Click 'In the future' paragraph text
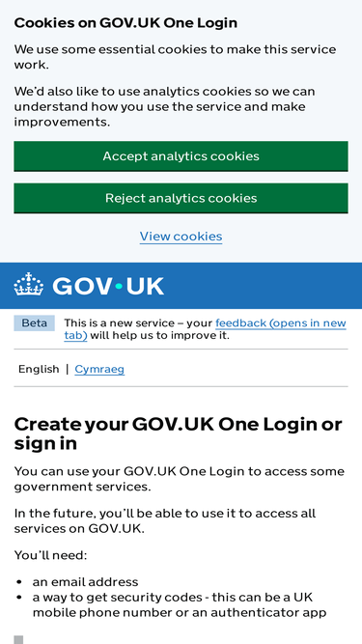Screen dimensions: 362x644 click(165, 520)
